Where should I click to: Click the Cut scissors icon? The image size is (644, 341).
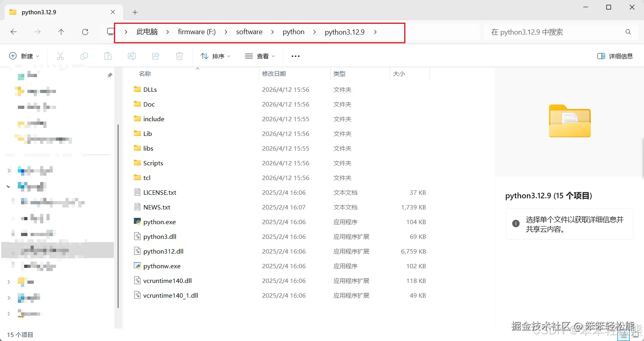click(x=60, y=56)
